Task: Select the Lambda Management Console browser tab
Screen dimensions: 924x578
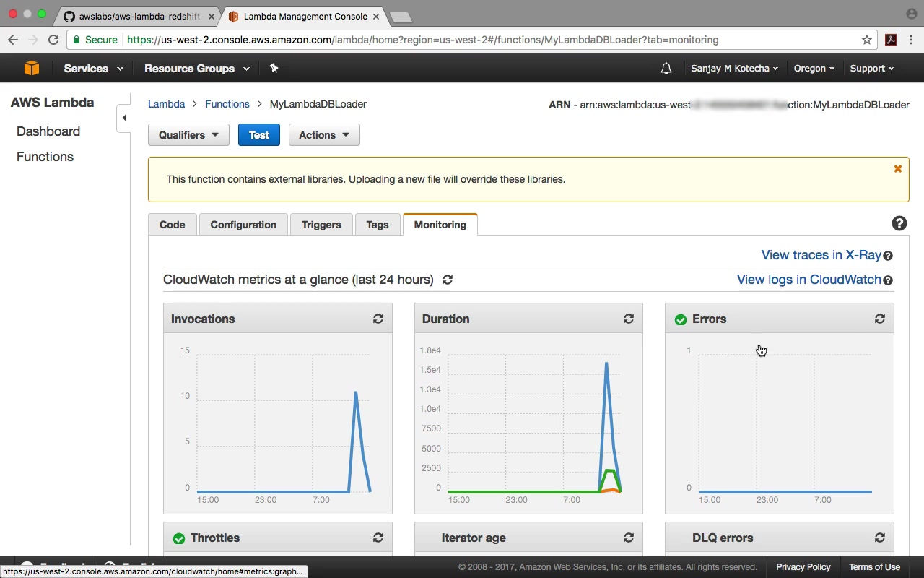Action: tap(304, 16)
